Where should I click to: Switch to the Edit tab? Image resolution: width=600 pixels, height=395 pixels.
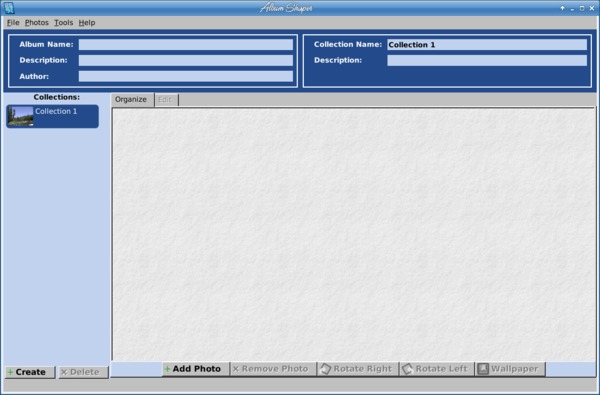pyautogui.click(x=165, y=100)
